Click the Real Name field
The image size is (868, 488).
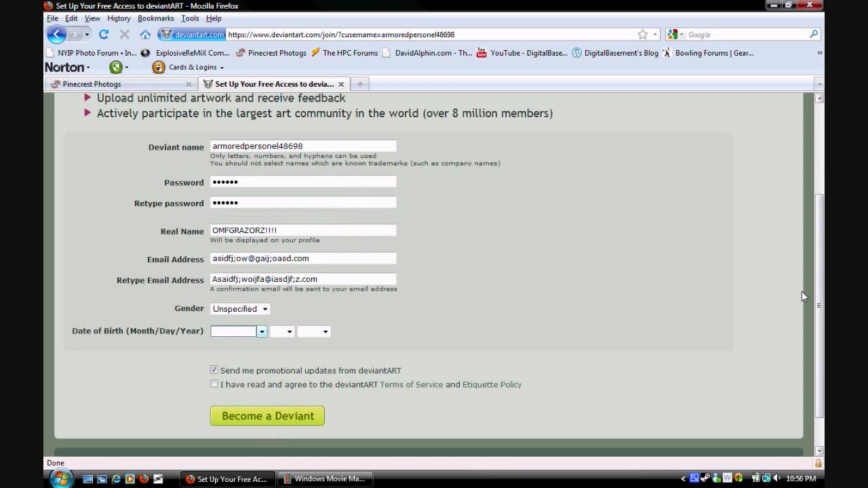(x=303, y=230)
